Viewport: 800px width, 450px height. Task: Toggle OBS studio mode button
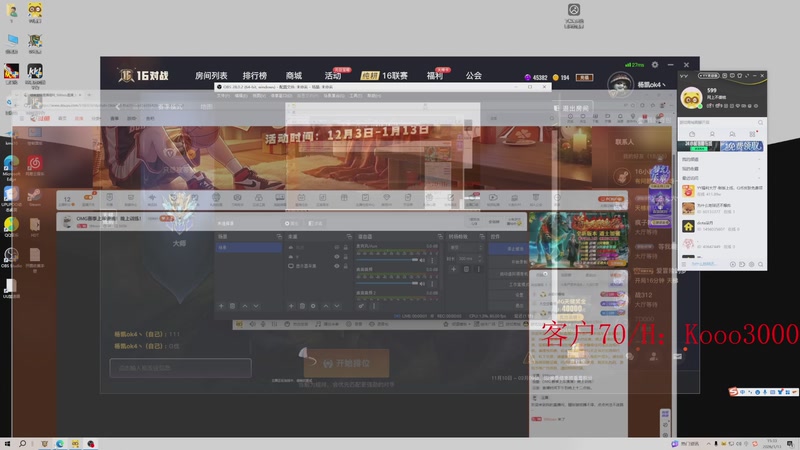tap(511, 284)
